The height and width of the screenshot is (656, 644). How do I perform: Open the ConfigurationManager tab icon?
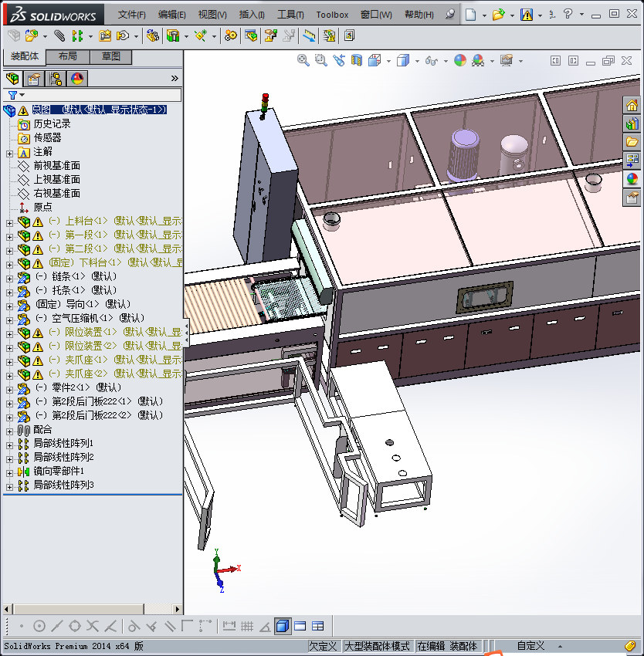click(x=55, y=78)
